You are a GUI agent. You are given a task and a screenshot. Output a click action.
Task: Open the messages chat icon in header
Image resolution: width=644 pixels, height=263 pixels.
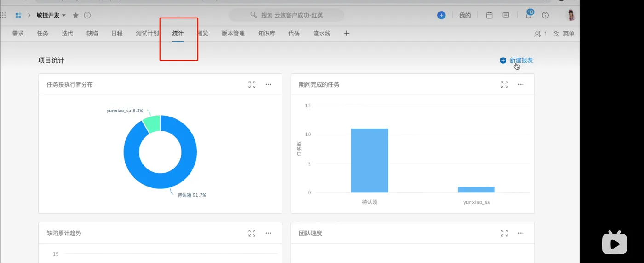506,15
